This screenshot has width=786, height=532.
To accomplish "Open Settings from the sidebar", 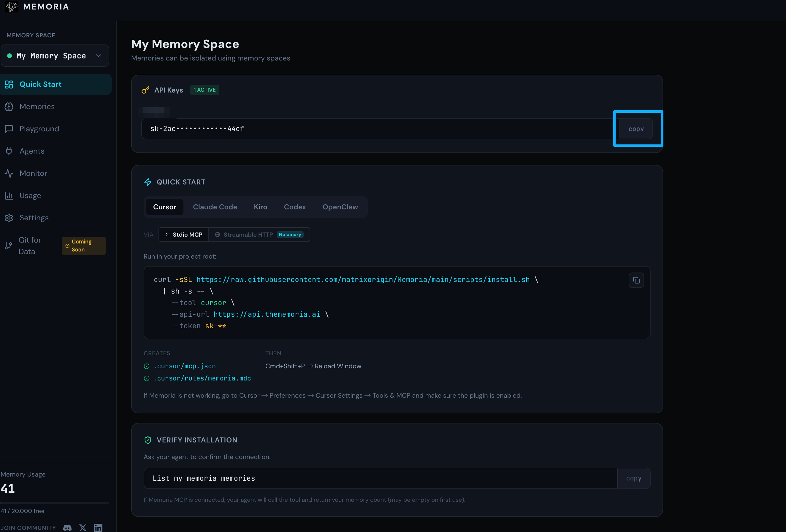I will pyautogui.click(x=34, y=218).
